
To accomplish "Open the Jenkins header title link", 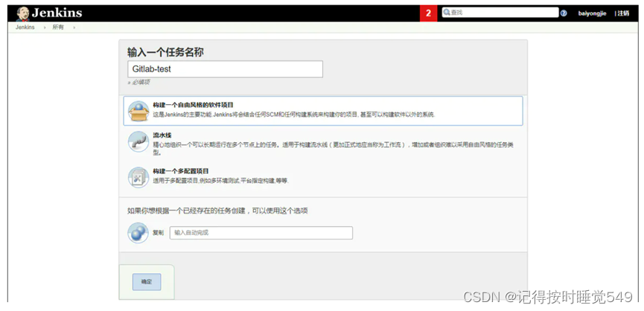I will (57, 13).
